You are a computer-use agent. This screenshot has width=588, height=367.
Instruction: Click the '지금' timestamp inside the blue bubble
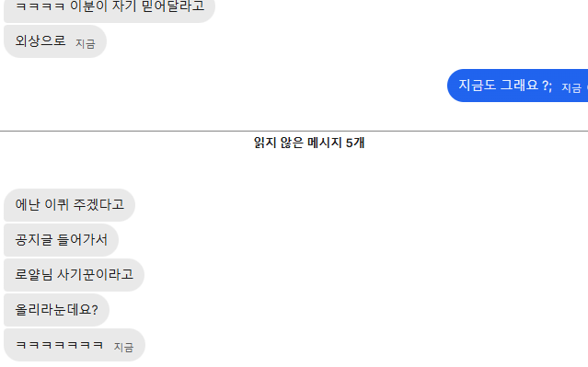click(571, 87)
